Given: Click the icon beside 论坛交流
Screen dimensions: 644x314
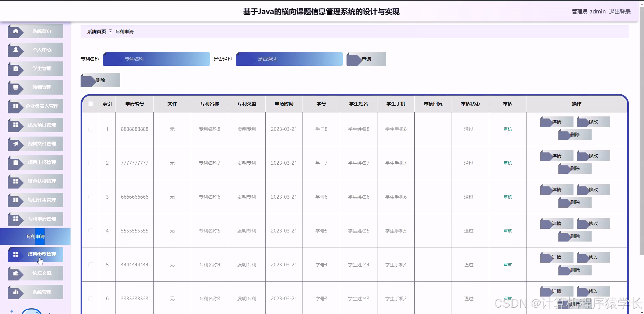Looking at the screenshot, I should pyautogui.click(x=16, y=273).
